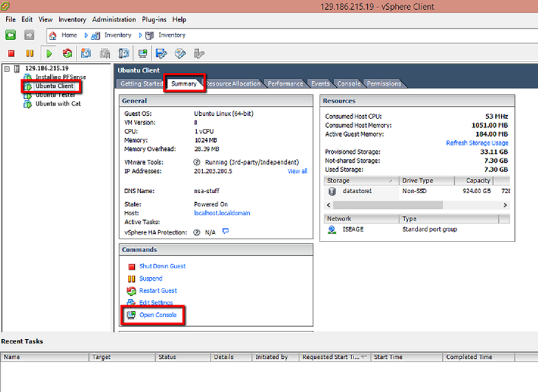Launch the virtual machine console toolbar icon

143,53
